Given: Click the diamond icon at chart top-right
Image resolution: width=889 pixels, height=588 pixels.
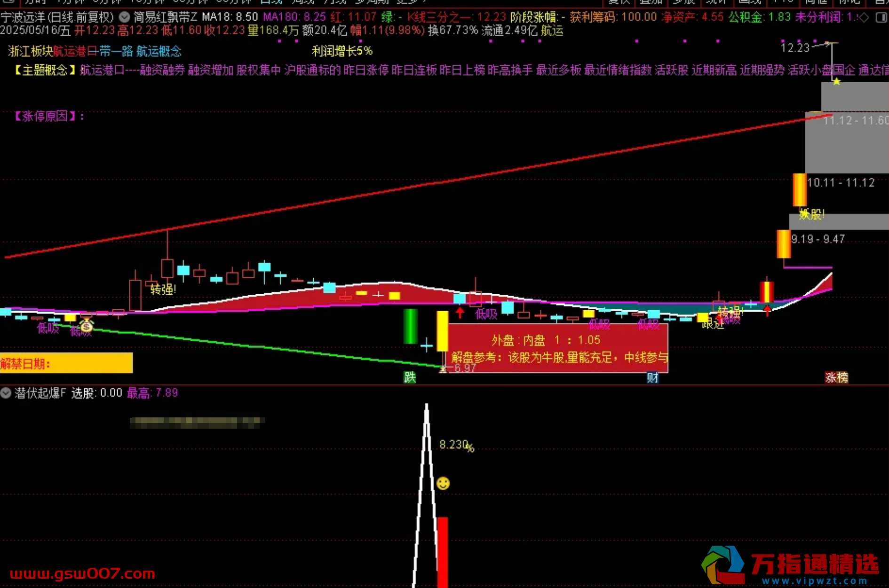Looking at the screenshot, I should click(863, 17).
